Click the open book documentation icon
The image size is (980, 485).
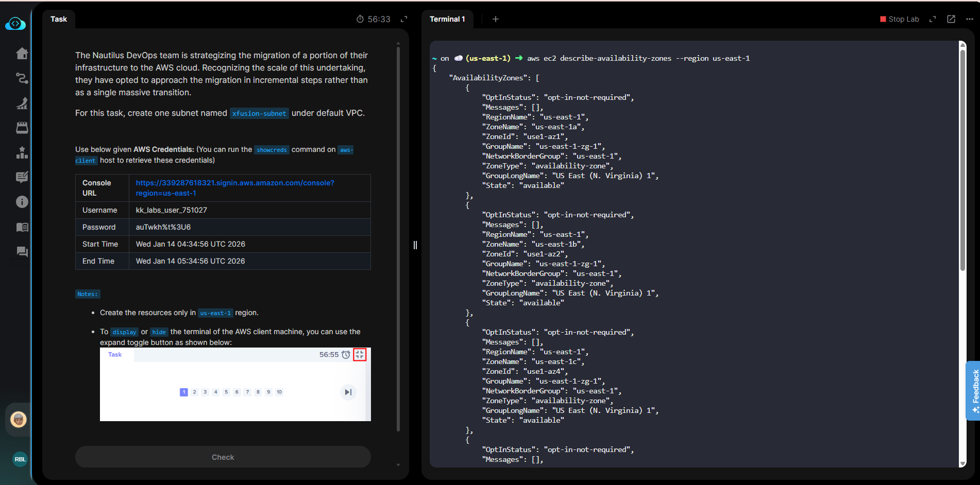pyautogui.click(x=22, y=227)
